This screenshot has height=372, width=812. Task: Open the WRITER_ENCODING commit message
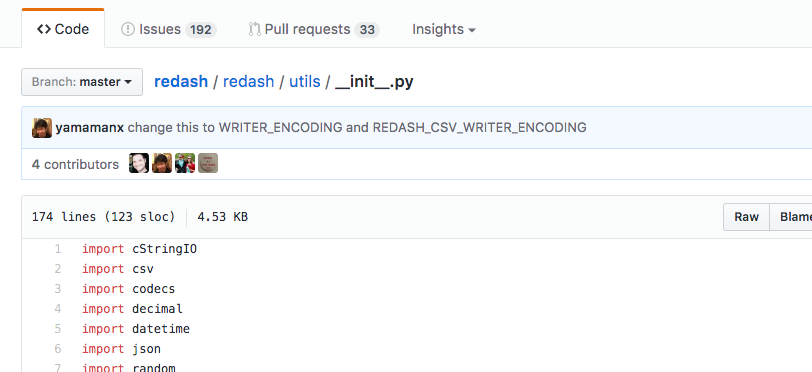pyautogui.click(x=357, y=127)
